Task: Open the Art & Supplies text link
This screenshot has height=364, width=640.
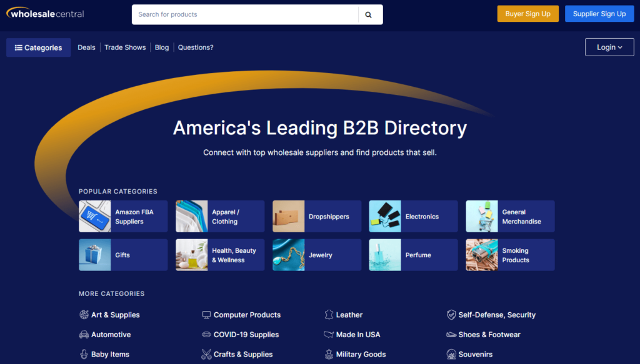Action: (116, 315)
